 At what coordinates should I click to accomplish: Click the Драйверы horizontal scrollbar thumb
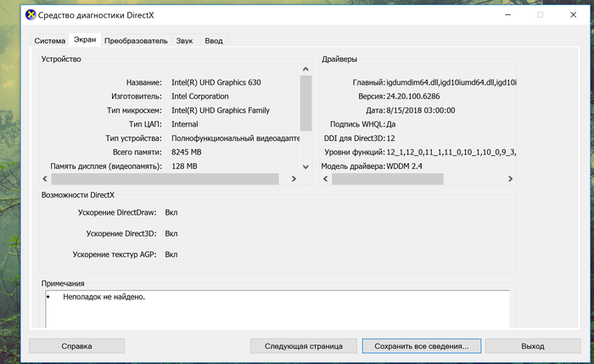387,179
